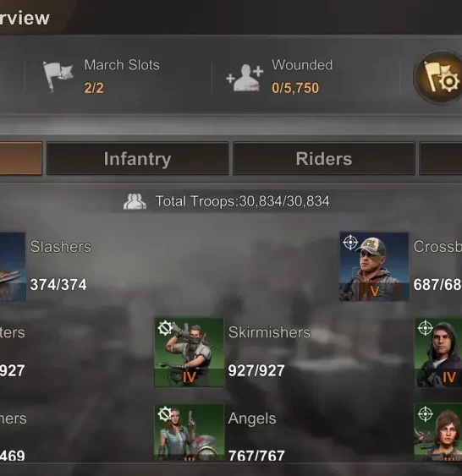Click the Total Troops 30,834/30,834 text
The image size is (462, 476).
point(242,201)
